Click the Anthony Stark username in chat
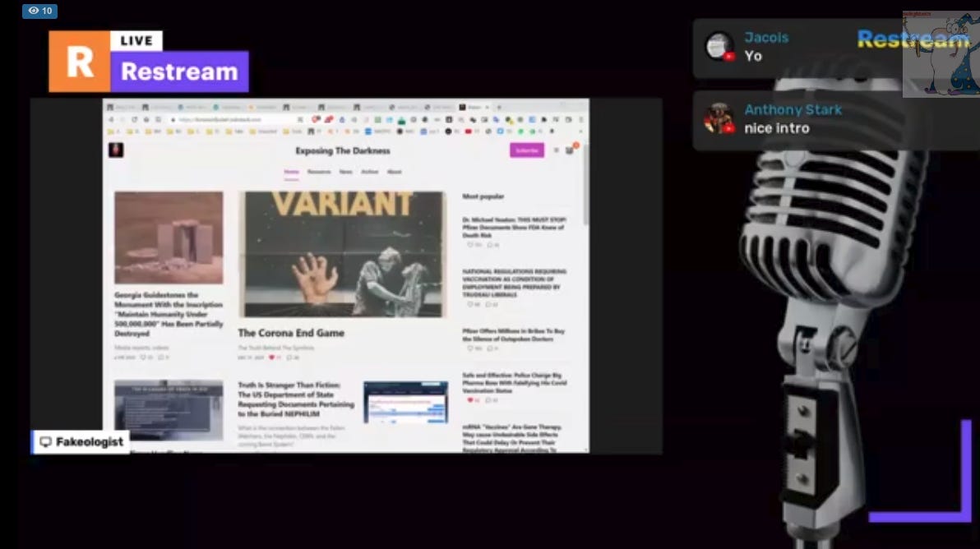 [x=793, y=110]
